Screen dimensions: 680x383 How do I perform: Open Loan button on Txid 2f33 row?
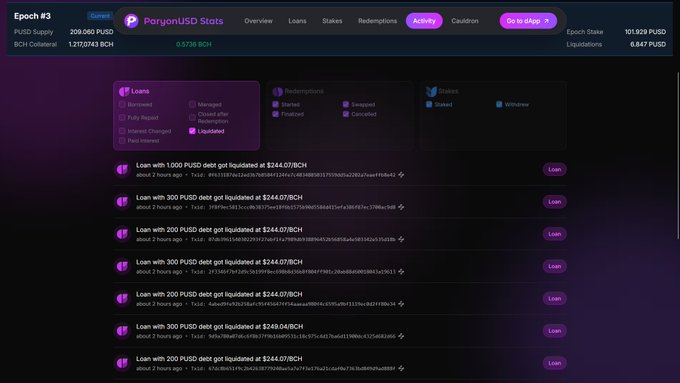(555, 266)
